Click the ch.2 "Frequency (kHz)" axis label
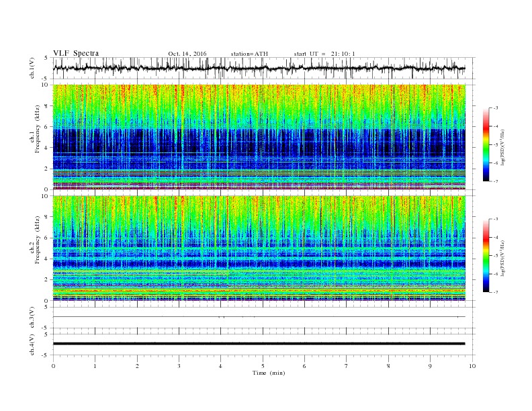532x411 pixels. tap(38, 240)
